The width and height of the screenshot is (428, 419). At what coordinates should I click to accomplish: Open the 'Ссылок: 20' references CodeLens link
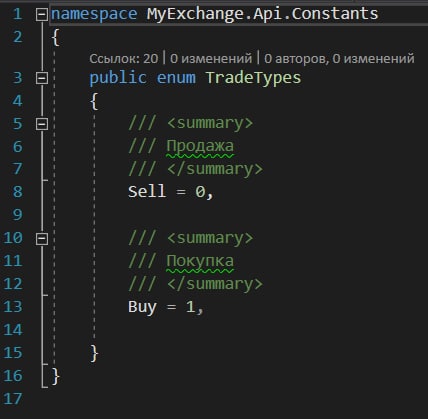tap(124, 59)
